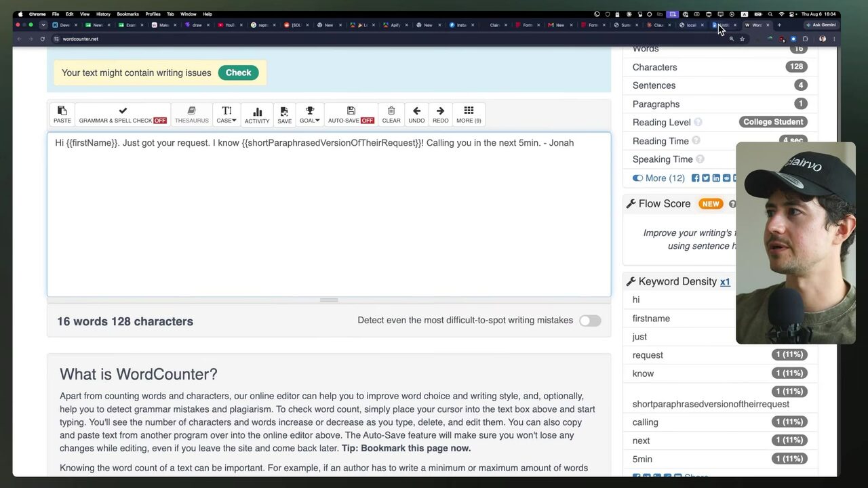The height and width of the screenshot is (488, 868).
Task: Toggle the More (12) details switch
Action: [637, 178]
